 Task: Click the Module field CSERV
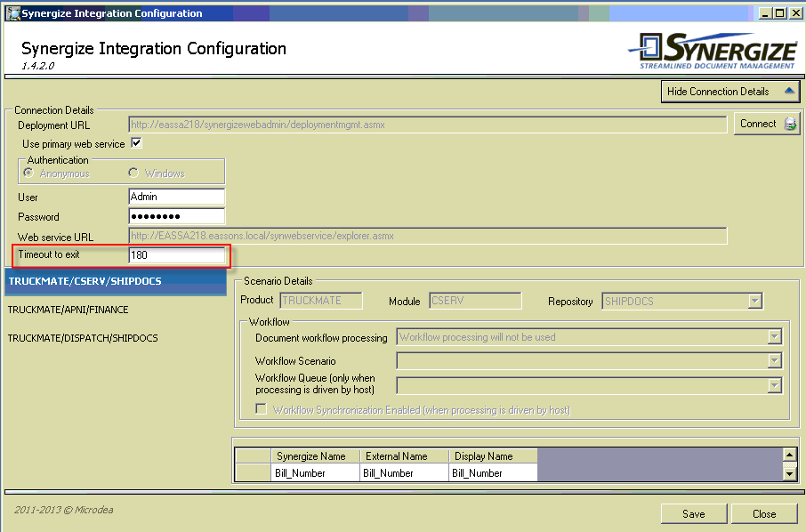475,301
